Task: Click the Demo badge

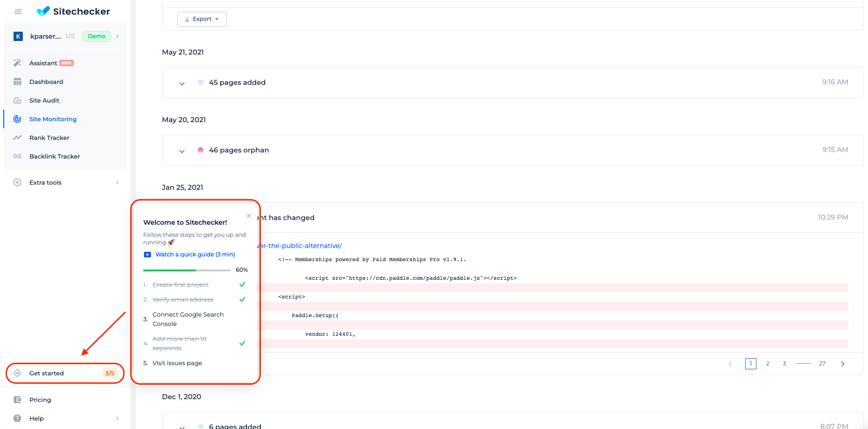Action: pos(97,36)
